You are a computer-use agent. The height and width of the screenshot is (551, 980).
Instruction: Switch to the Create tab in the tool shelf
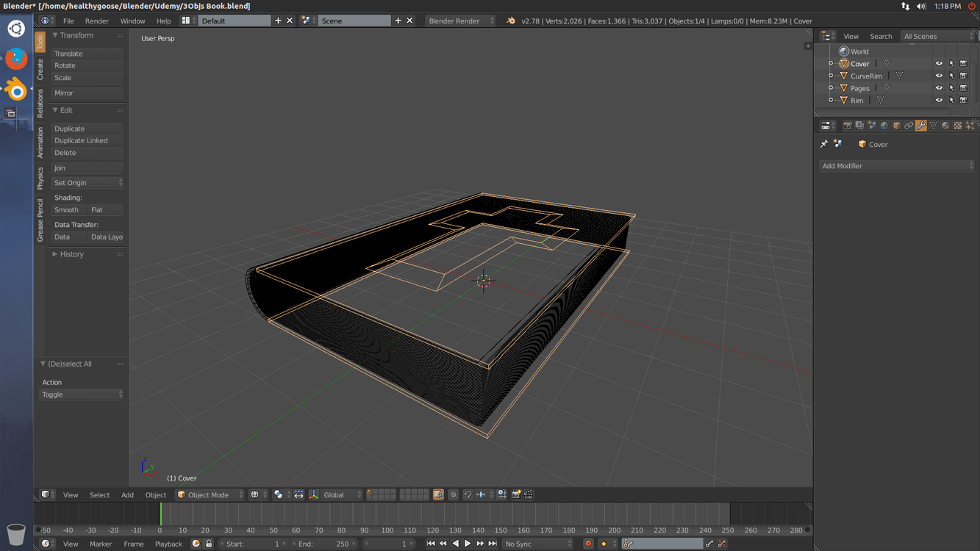[x=40, y=70]
